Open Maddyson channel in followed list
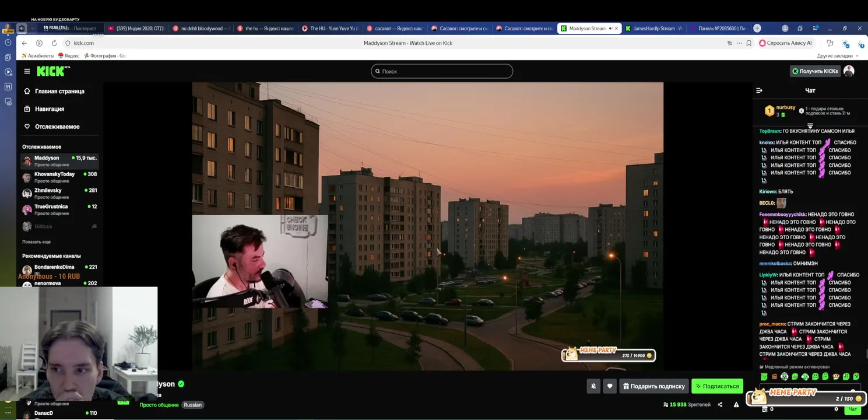The width and height of the screenshot is (868, 420). [59, 161]
